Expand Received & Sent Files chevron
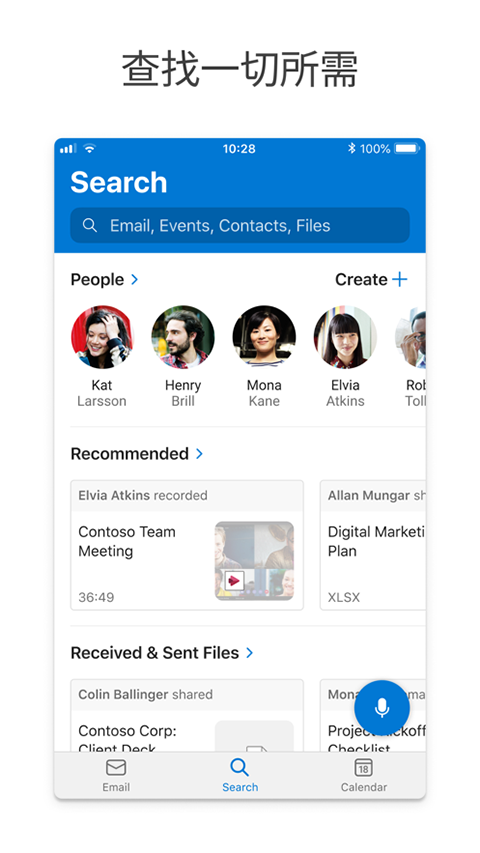Viewport: 480px width, 853px height. (249, 652)
